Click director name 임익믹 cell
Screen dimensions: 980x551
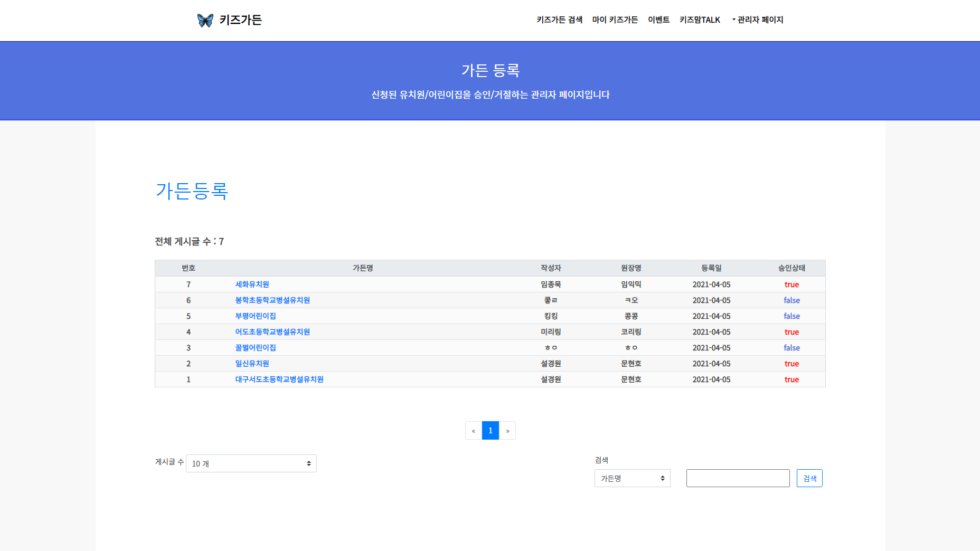point(631,284)
